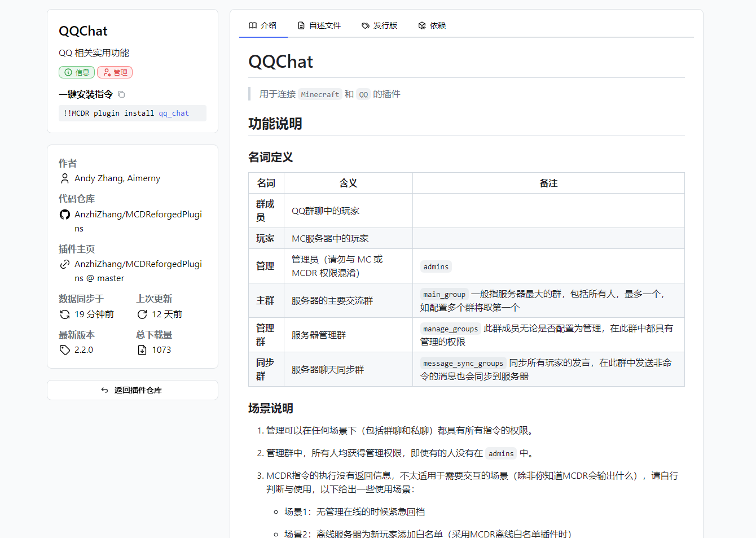Click the QQChat main heading

280,62
